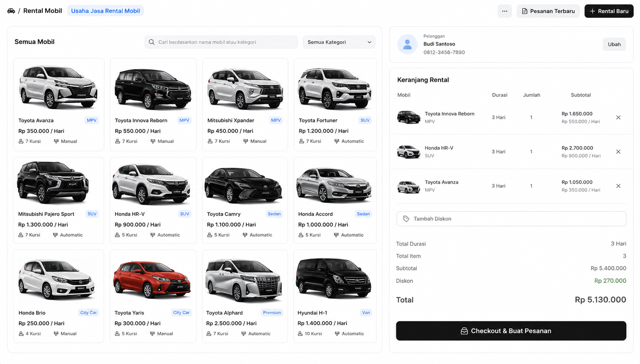Viewport: 640px width, 364px height.
Task: Remove Honda HR-V from cart
Action: point(618,152)
